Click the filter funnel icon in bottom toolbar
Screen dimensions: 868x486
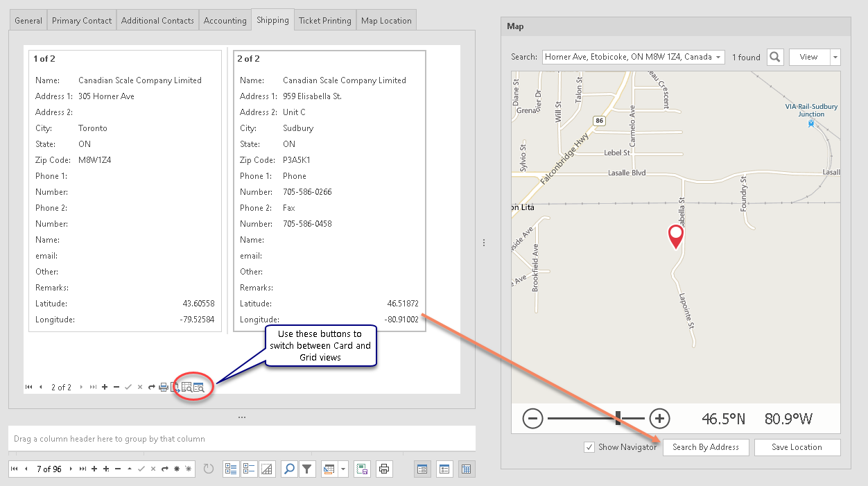[307, 469]
